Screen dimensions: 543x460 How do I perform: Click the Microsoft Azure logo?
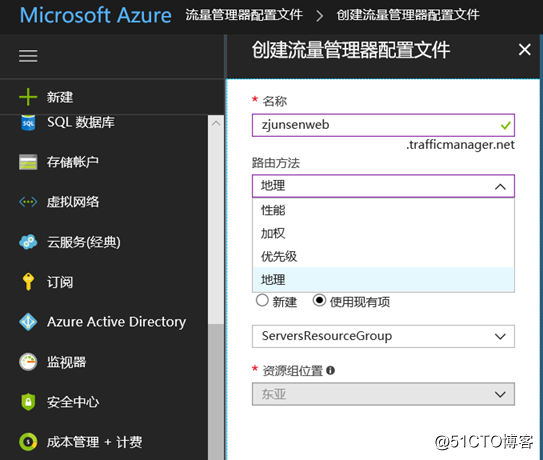pos(96,15)
